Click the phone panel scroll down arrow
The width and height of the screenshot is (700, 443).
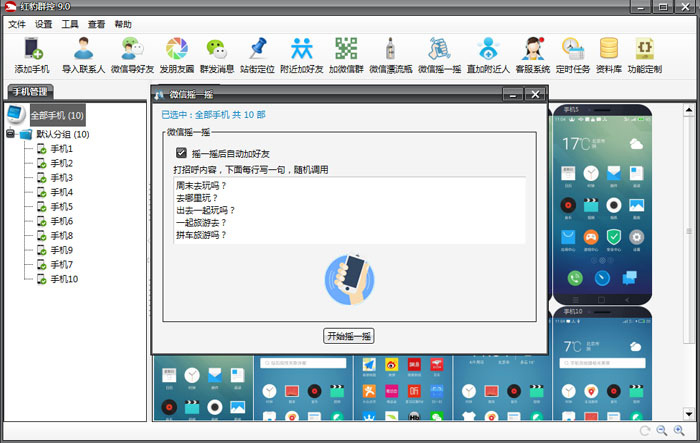(689, 414)
